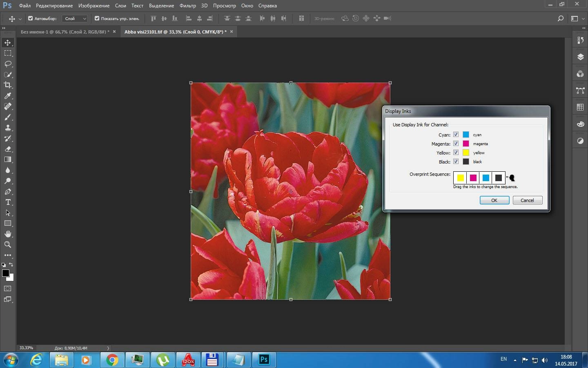The height and width of the screenshot is (368, 588).
Task: Select the Abba visi23101.tif document tab
Action: coord(176,31)
